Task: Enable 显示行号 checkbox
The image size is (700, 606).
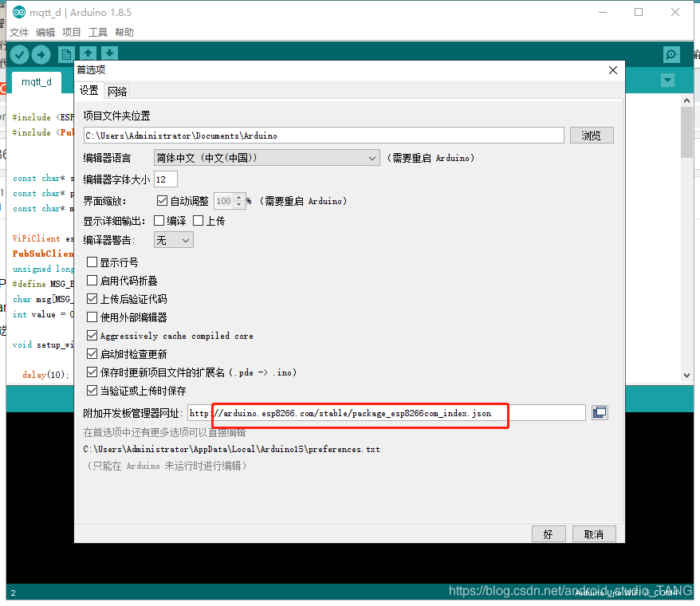Action: [x=92, y=262]
